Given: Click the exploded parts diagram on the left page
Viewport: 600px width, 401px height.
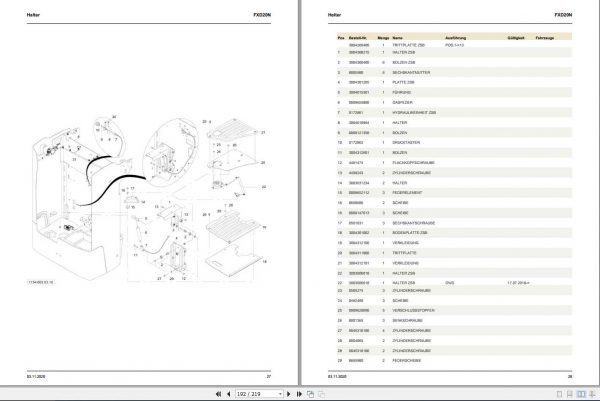Looking at the screenshot, I should [x=149, y=198].
